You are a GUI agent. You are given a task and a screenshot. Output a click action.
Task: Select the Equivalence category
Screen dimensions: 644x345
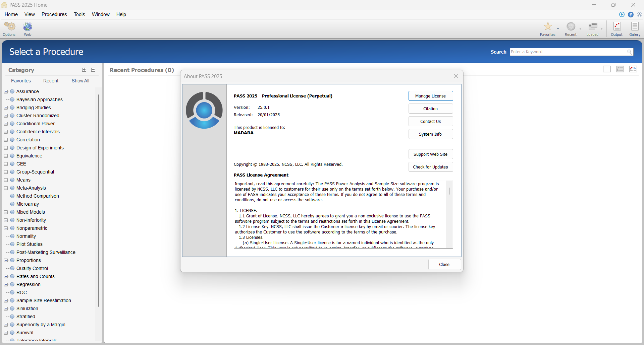click(29, 156)
